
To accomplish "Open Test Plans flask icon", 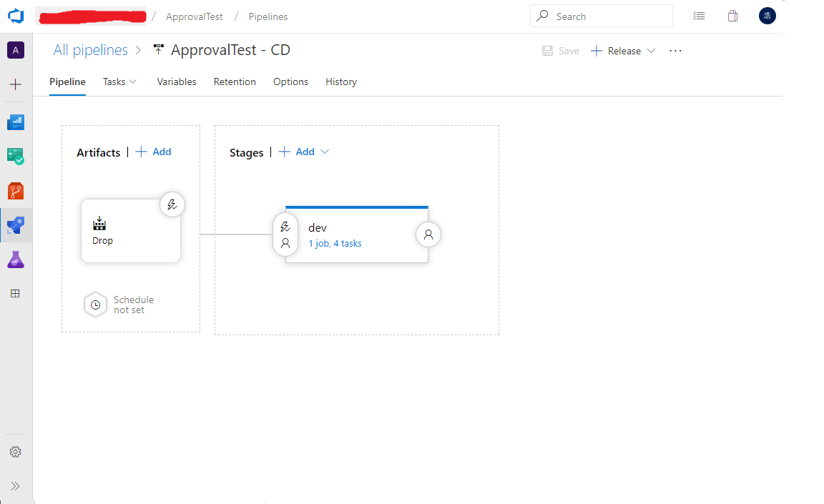I will click(x=16, y=260).
